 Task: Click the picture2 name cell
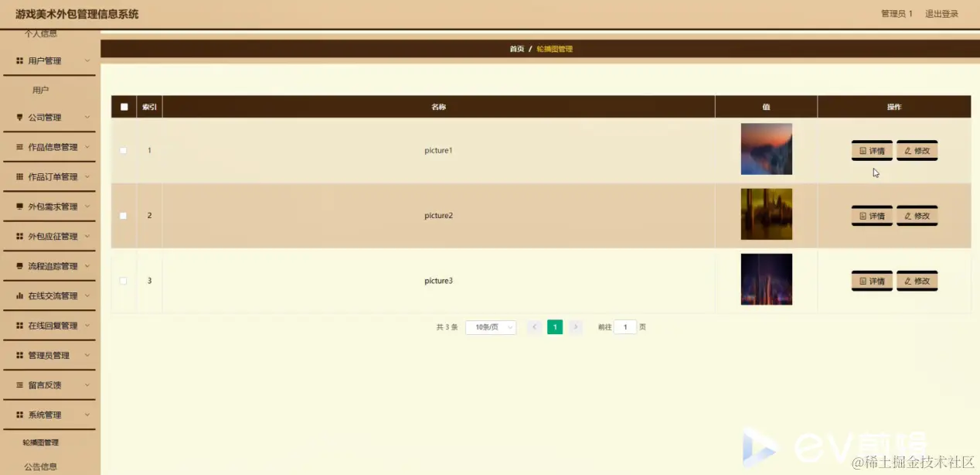pos(438,216)
